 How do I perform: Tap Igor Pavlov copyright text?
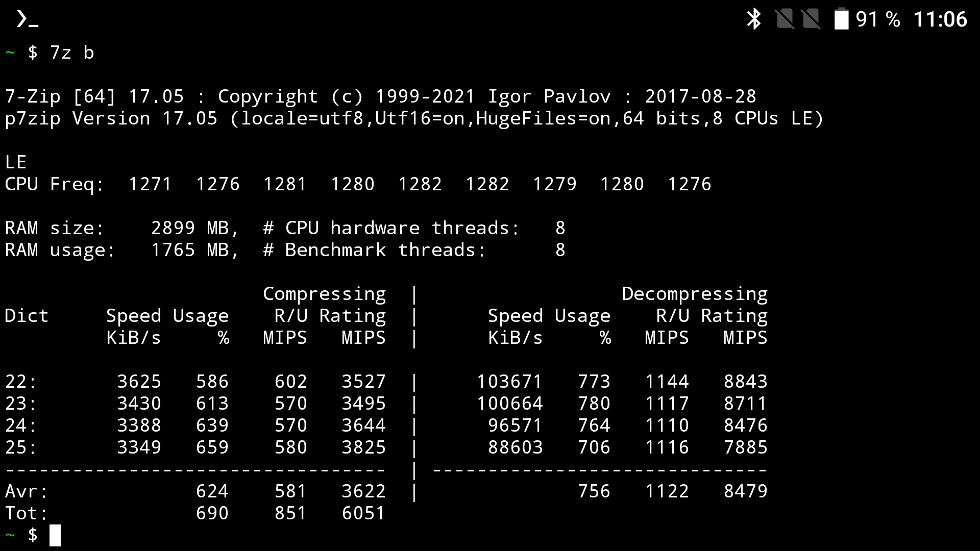pyautogui.click(x=549, y=96)
